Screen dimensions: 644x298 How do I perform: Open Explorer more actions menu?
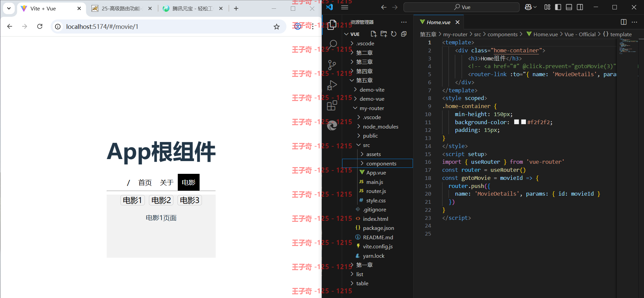(x=404, y=22)
